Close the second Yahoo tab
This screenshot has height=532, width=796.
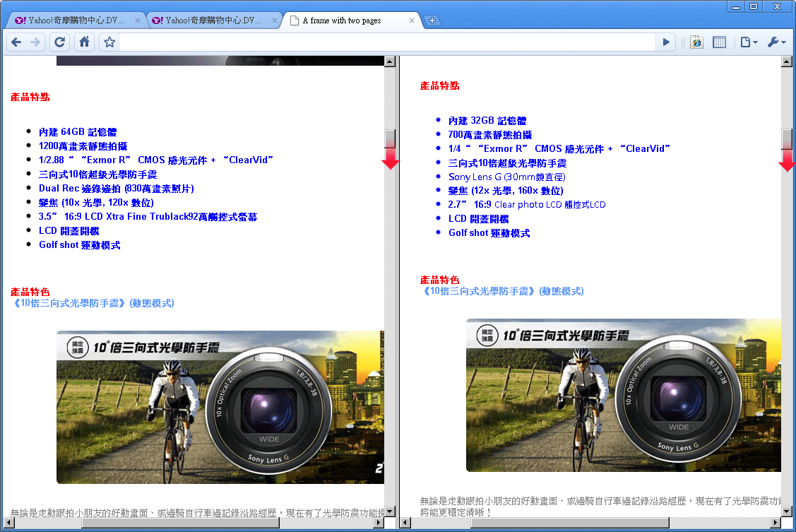275,20
